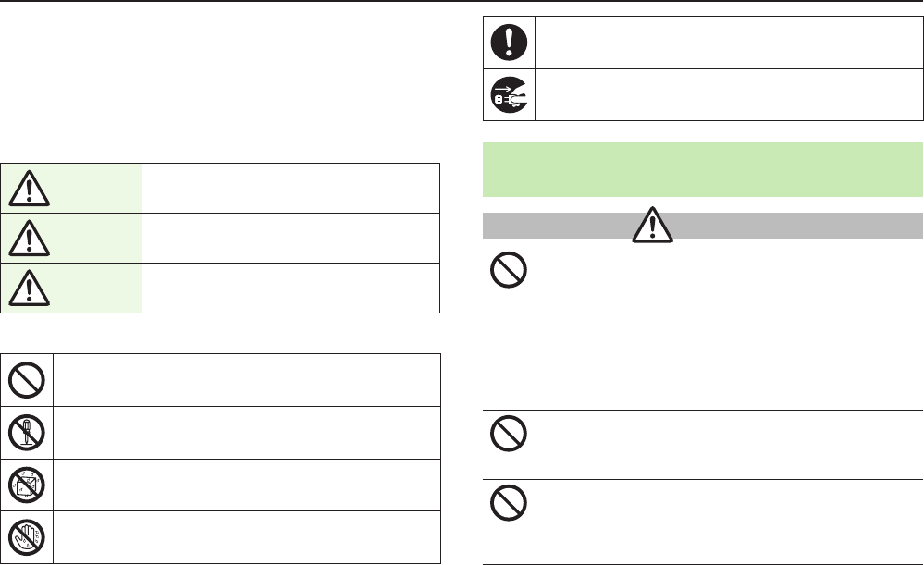
Task: Click the first prohibition icon below the gray bar
Action: tap(509, 271)
